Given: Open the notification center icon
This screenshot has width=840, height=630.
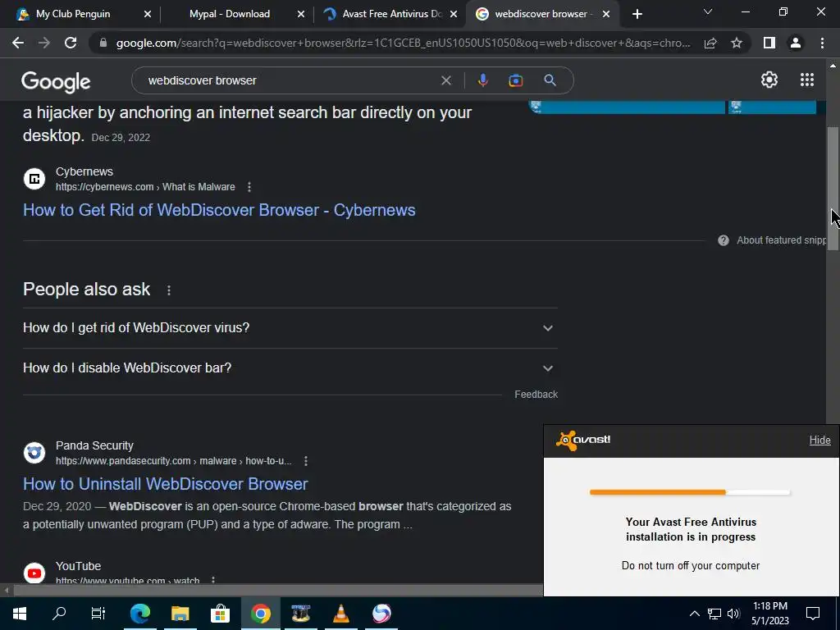Looking at the screenshot, I should click(x=813, y=614).
